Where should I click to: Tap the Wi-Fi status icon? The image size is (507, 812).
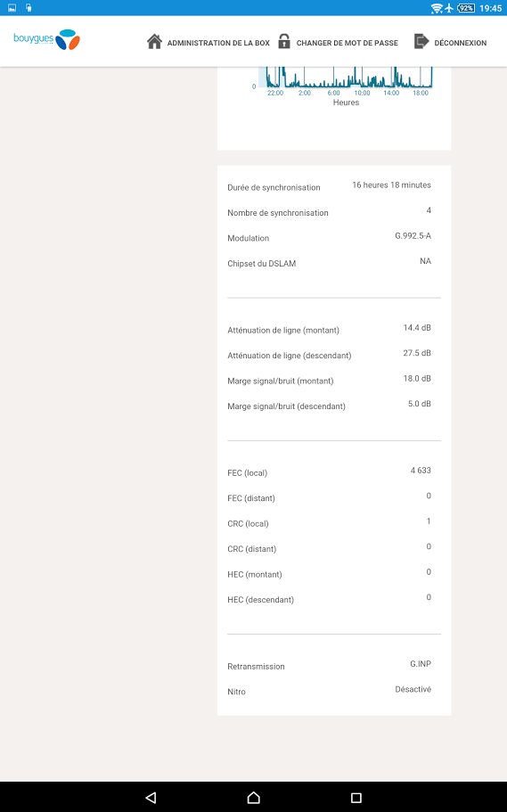click(437, 8)
